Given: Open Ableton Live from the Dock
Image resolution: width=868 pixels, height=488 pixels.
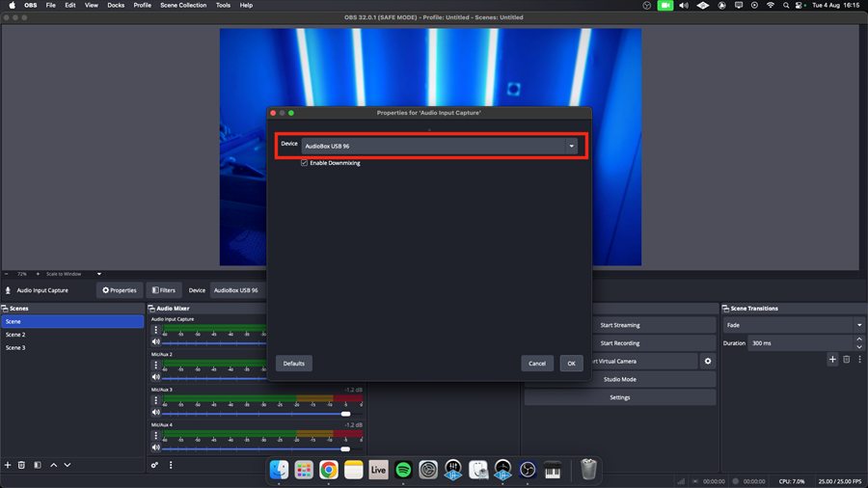Looking at the screenshot, I should [x=378, y=470].
